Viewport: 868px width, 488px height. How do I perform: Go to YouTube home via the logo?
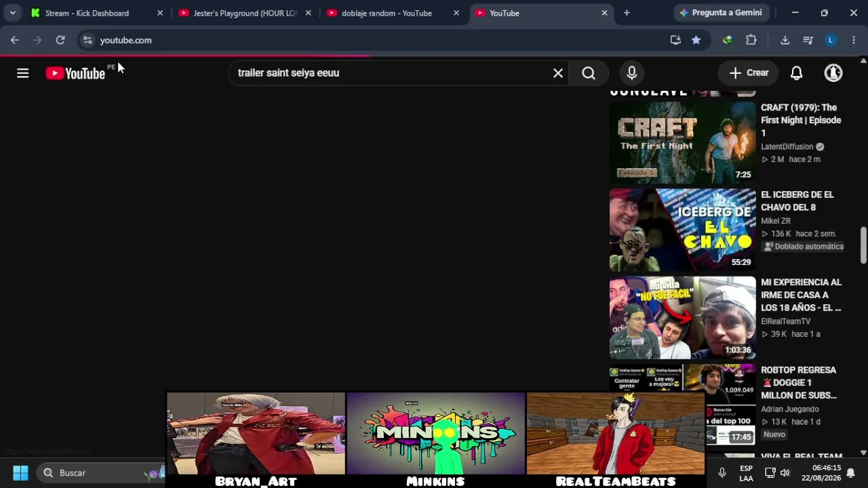[x=75, y=73]
